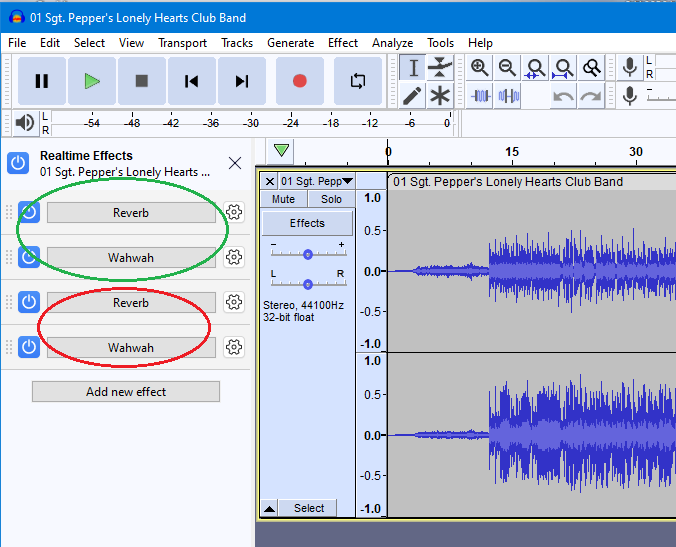Open the Help menu
The image size is (676, 547).
(480, 43)
